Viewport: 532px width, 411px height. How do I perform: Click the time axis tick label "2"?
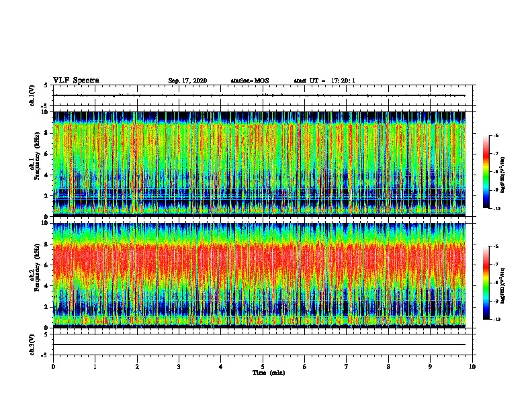pyautogui.click(x=137, y=367)
